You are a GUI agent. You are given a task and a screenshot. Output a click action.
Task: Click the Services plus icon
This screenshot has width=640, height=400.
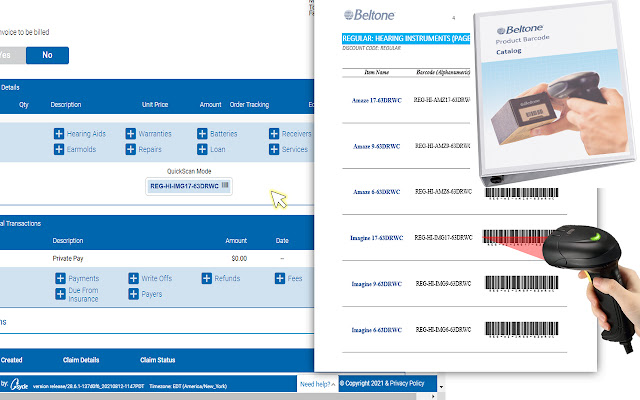pyautogui.click(x=274, y=149)
